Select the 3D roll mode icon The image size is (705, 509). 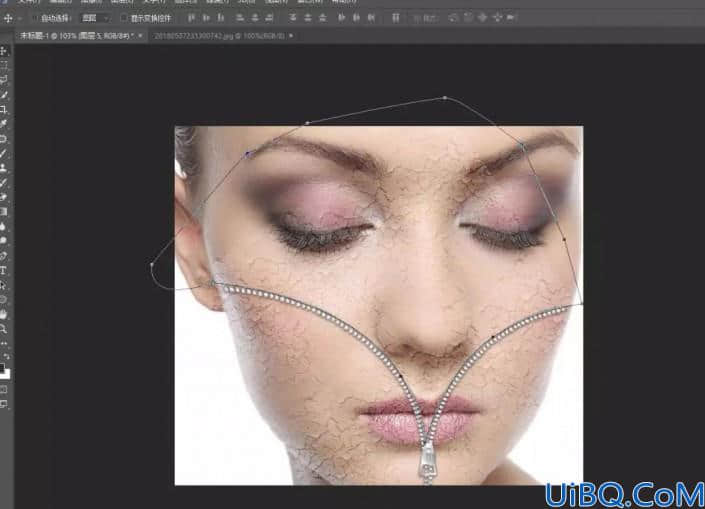tap(468, 18)
